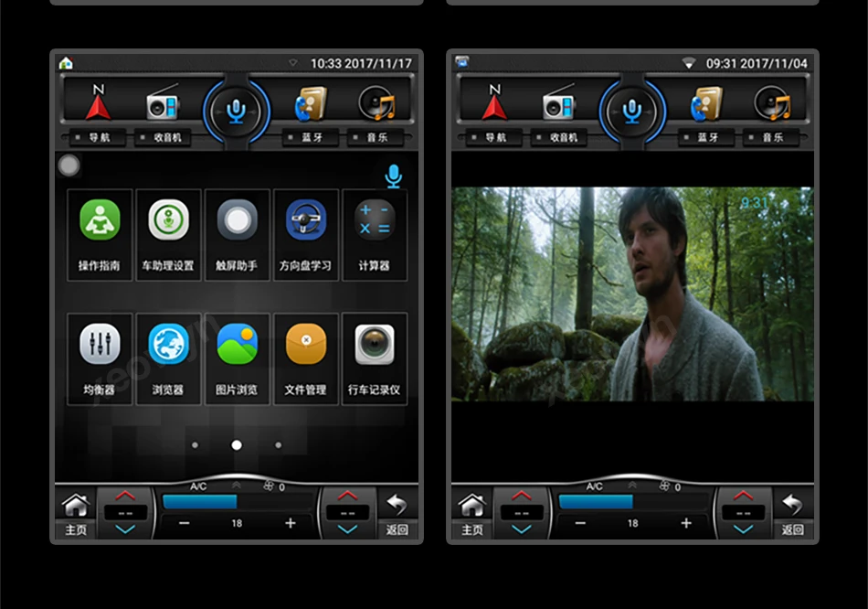Tap the gray floating assistant dot
868x609 pixels.
point(69,166)
